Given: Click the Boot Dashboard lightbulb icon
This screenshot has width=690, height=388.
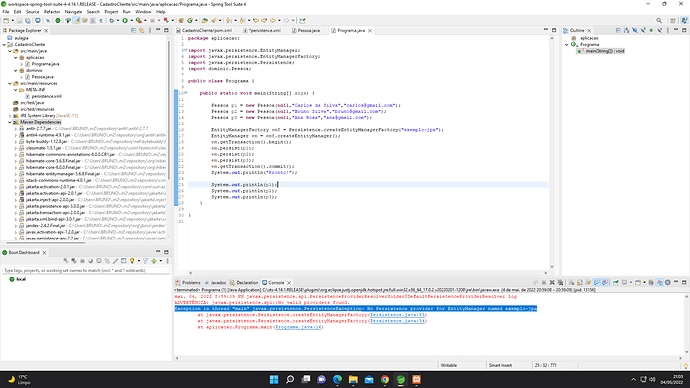Looking at the screenshot, I should tap(132, 261).
